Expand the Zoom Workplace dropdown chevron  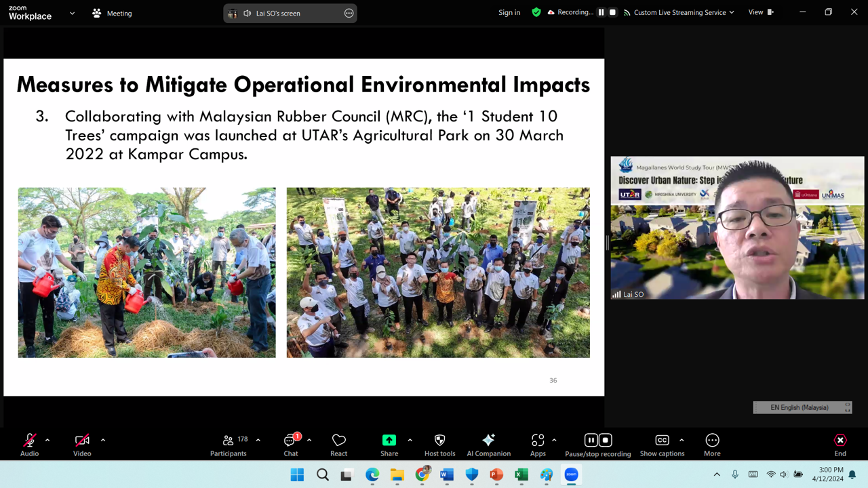(72, 13)
